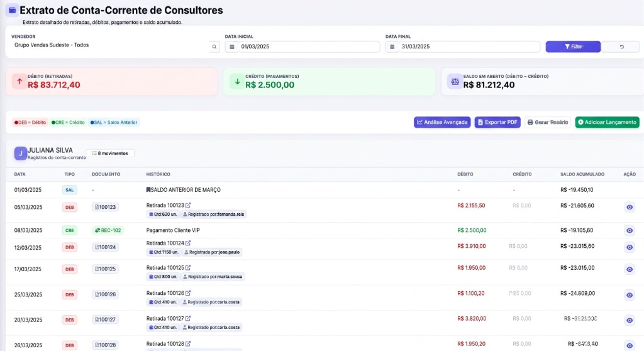
Task: Click the Gerar Relatório button
Action: click(x=548, y=122)
